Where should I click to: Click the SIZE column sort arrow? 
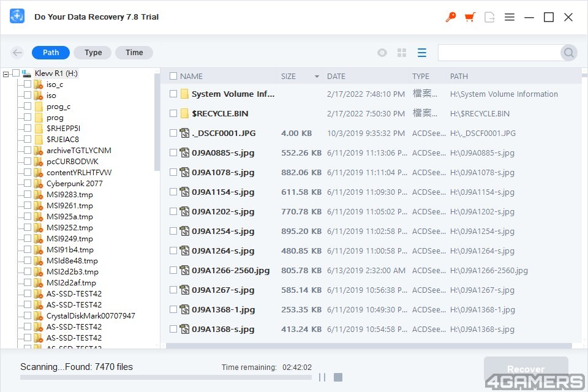pyautogui.click(x=317, y=77)
